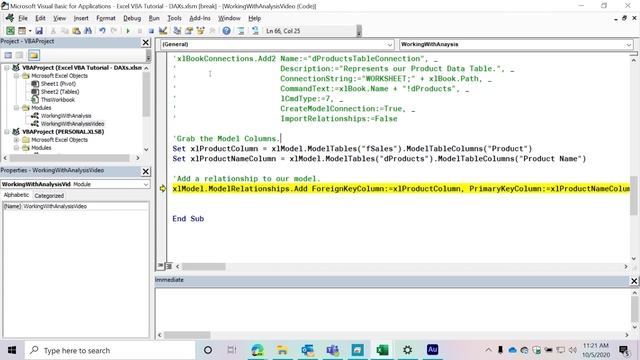The image size is (640, 360).
Task: Open the Debug menu
Action: click(x=132, y=18)
